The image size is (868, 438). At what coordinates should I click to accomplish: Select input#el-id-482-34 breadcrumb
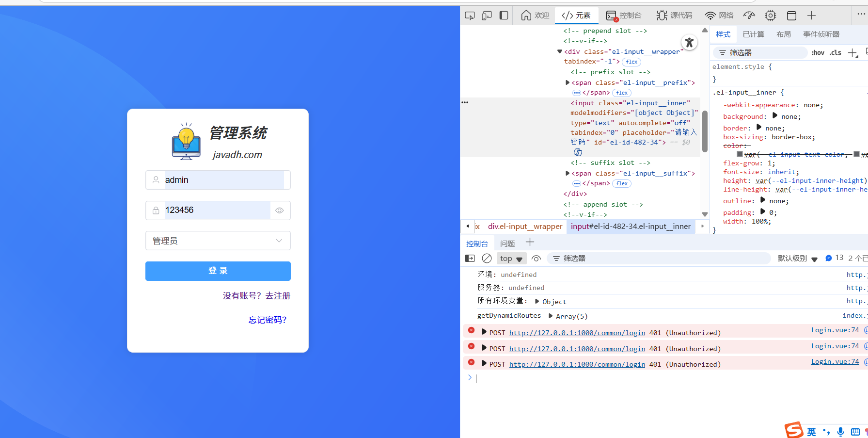click(631, 227)
